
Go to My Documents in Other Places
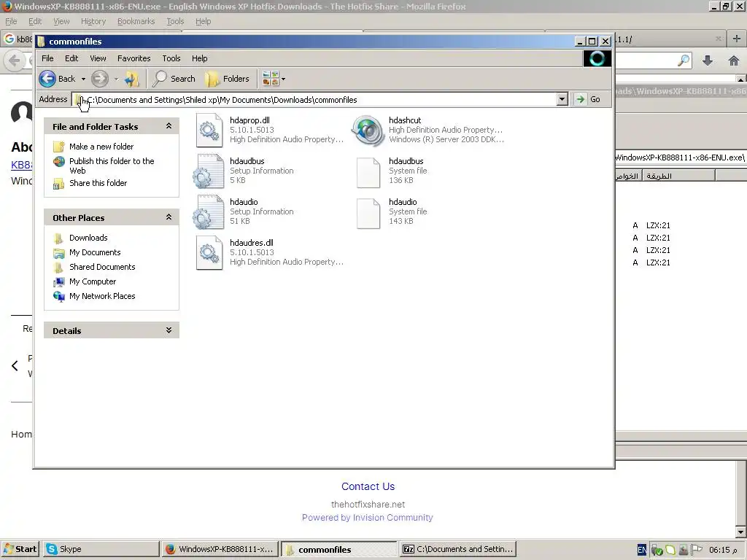click(95, 252)
